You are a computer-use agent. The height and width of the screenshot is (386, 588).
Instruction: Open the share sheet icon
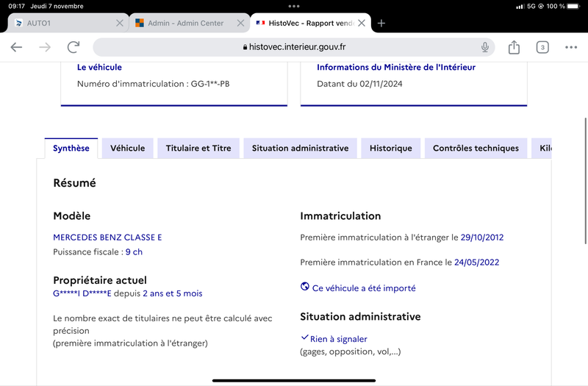pos(514,47)
